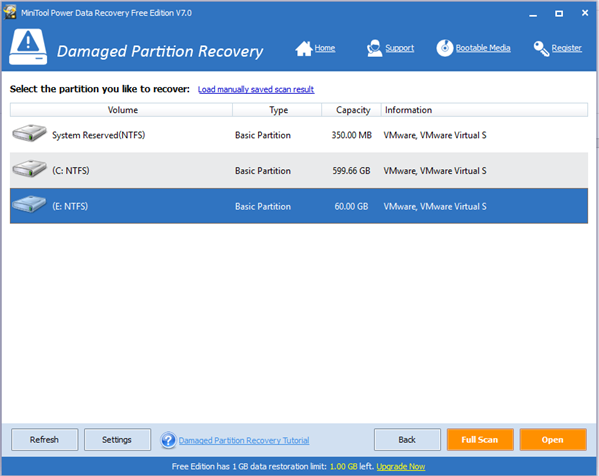The width and height of the screenshot is (599, 476).
Task: Click the C: NTFS drive icon
Action: (x=29, y=168)
